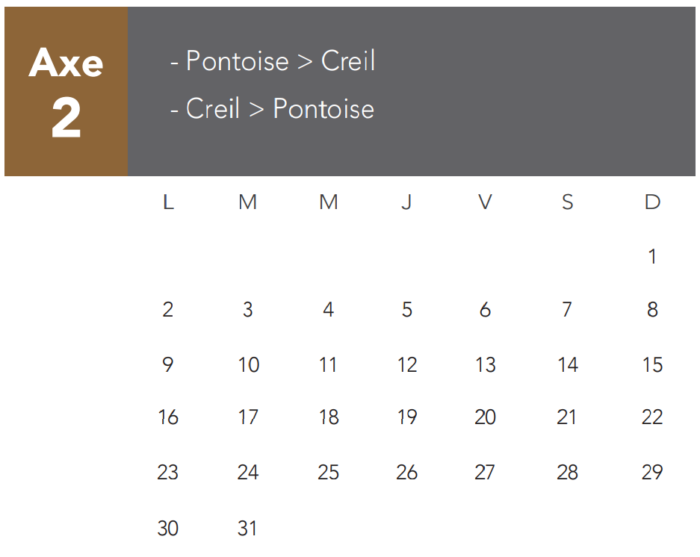Click date 29 in the calendar
This screenshot has height=557, width=700.
pyautogui.click(x=652, y=472)
